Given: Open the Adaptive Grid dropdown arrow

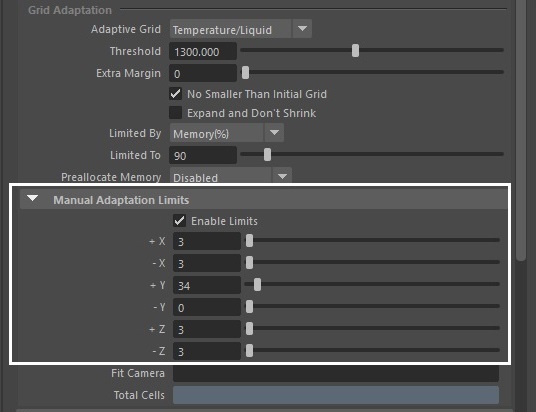Looking at the screenshot, I should point(302,29).
